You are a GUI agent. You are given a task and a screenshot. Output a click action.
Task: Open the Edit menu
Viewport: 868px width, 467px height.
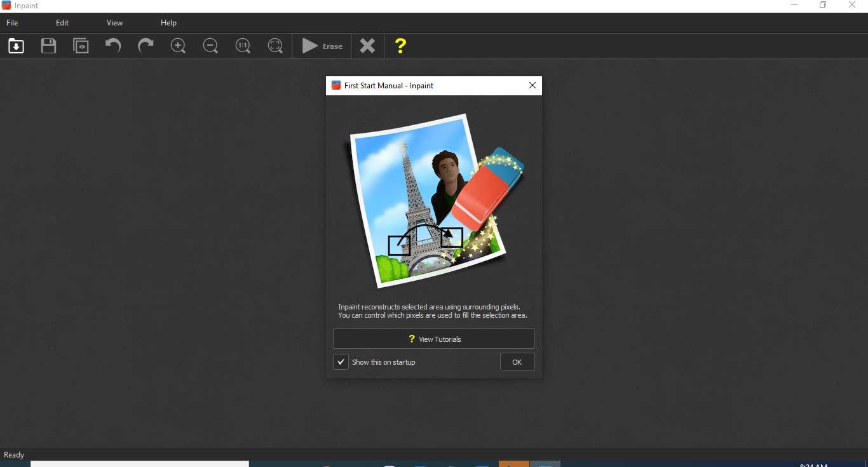pos(62,23)
